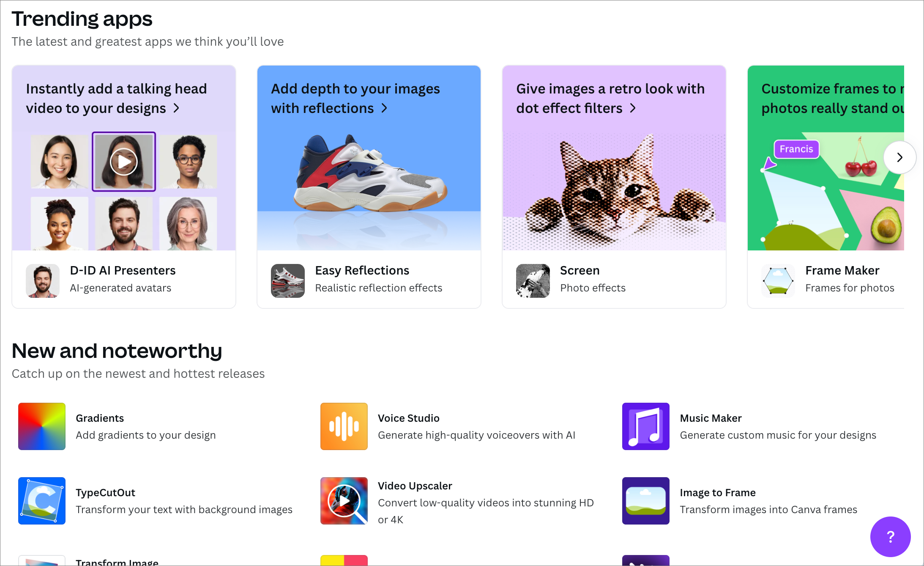This screenshot has width=924, height=566.
Task: Click the Video Upscaler app icon
Action: coord(344,501)
